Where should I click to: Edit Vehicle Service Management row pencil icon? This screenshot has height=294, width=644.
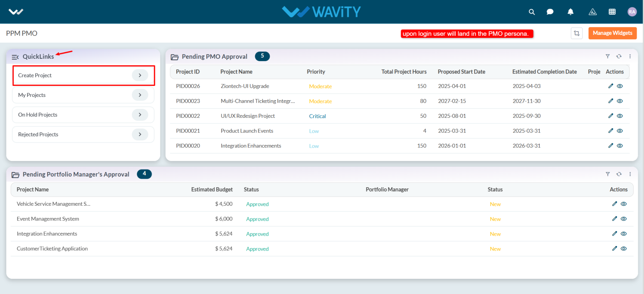(614, 204)
